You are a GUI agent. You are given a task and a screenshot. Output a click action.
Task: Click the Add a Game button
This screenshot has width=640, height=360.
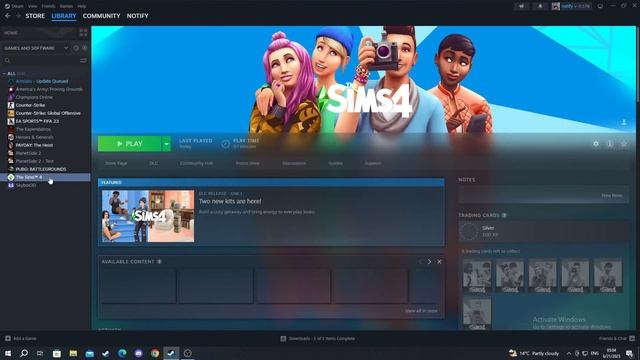coord(20,338)
